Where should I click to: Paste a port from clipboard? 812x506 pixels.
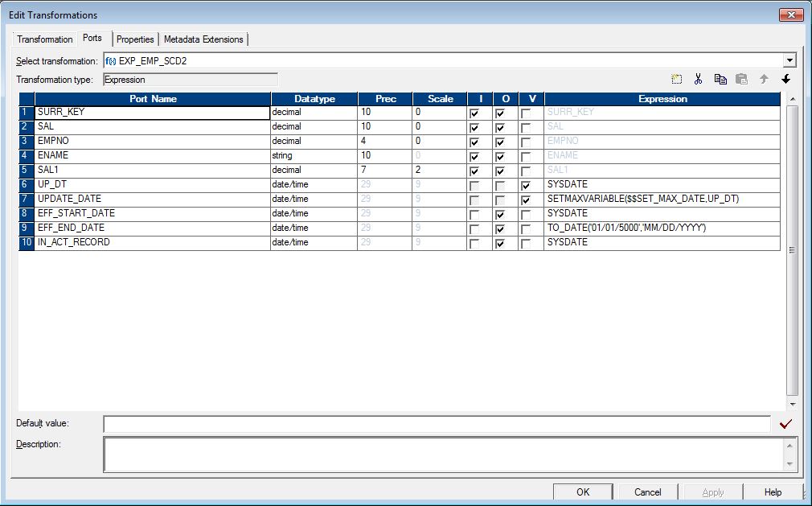pos(743,78)
